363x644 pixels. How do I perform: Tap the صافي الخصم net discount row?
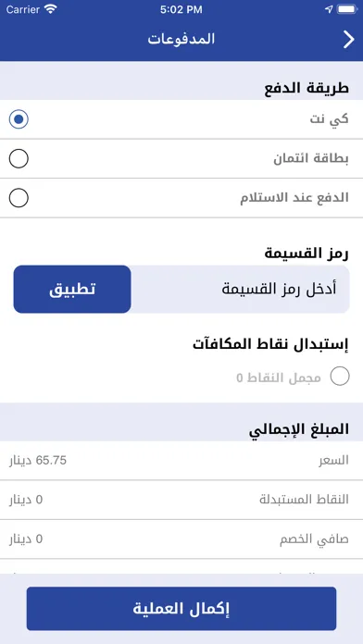[181, 539]
